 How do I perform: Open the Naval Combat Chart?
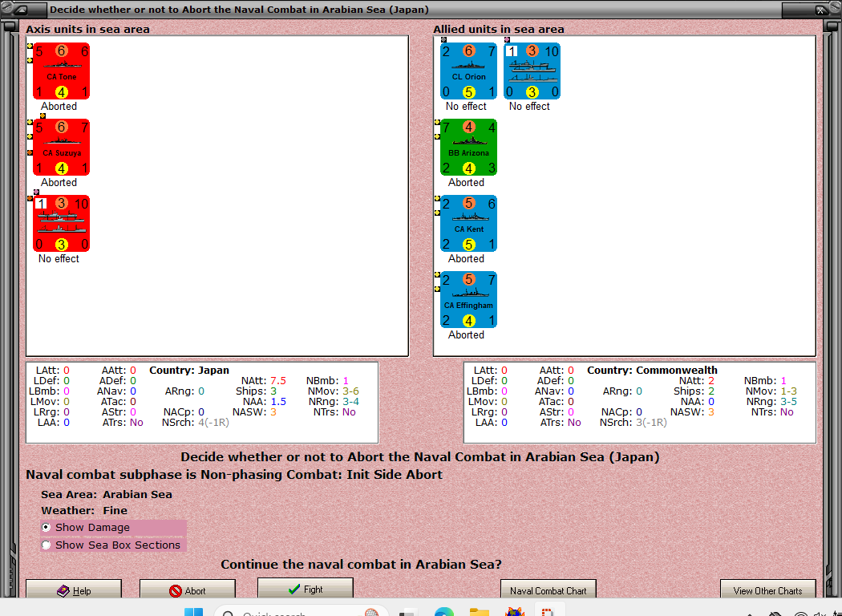click(x=549, y=590)
